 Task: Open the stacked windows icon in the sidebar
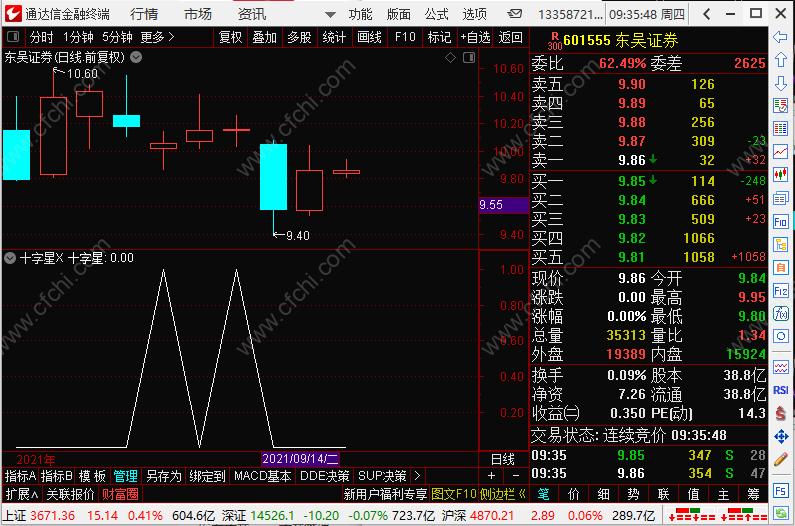[x=780, y=198]
